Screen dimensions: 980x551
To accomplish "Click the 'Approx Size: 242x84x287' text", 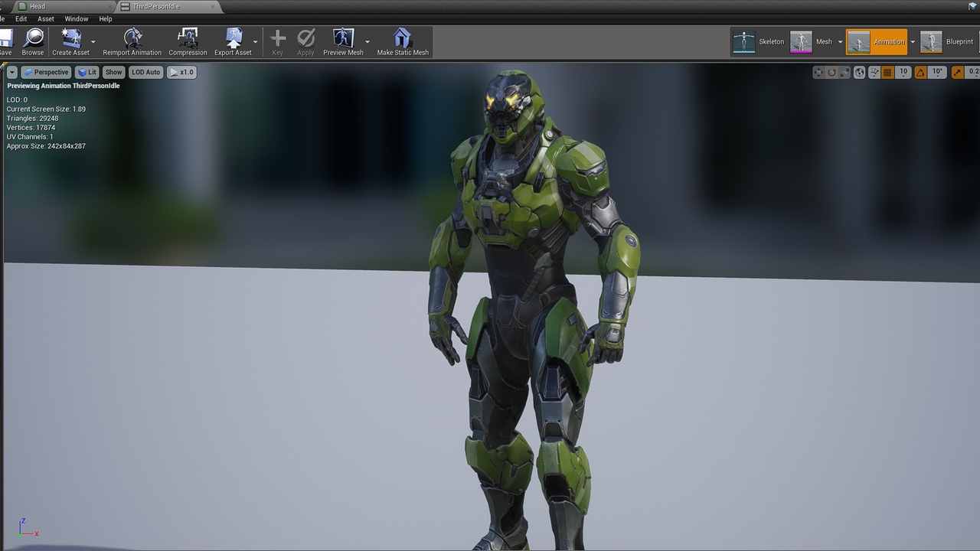I will coord(46,146).
